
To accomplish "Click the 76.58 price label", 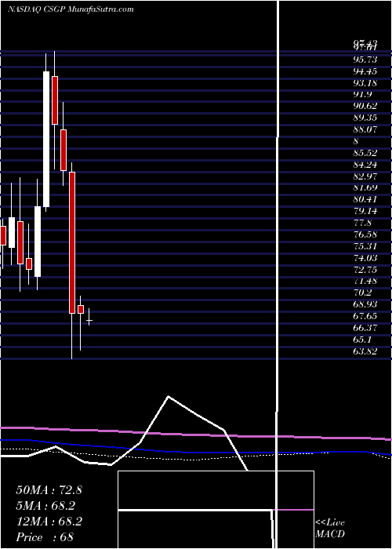I will click(x=365, y=235).
